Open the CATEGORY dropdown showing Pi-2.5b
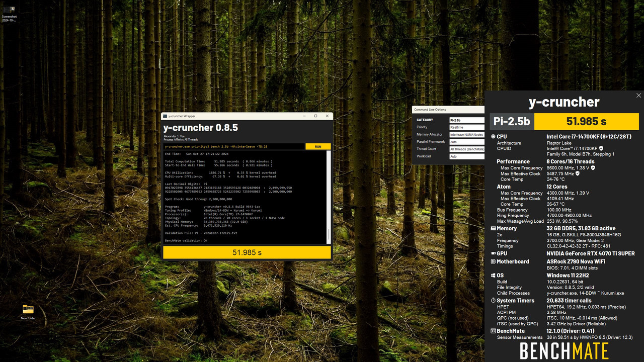 (466, 120)
